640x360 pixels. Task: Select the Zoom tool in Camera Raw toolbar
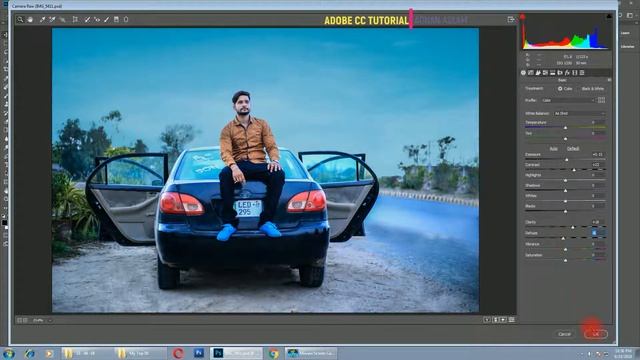20,20
